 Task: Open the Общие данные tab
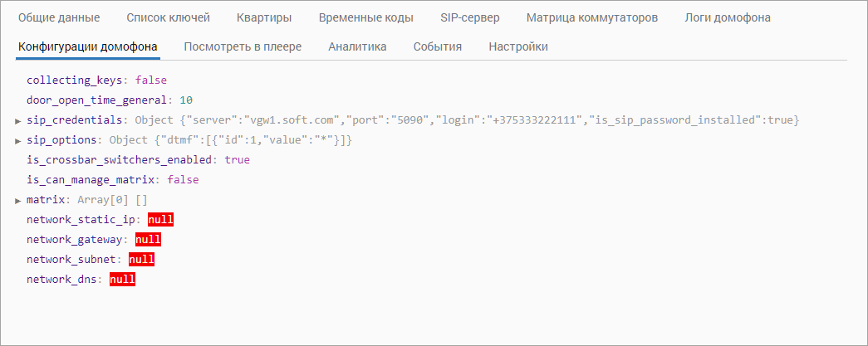tap(59, 17)
